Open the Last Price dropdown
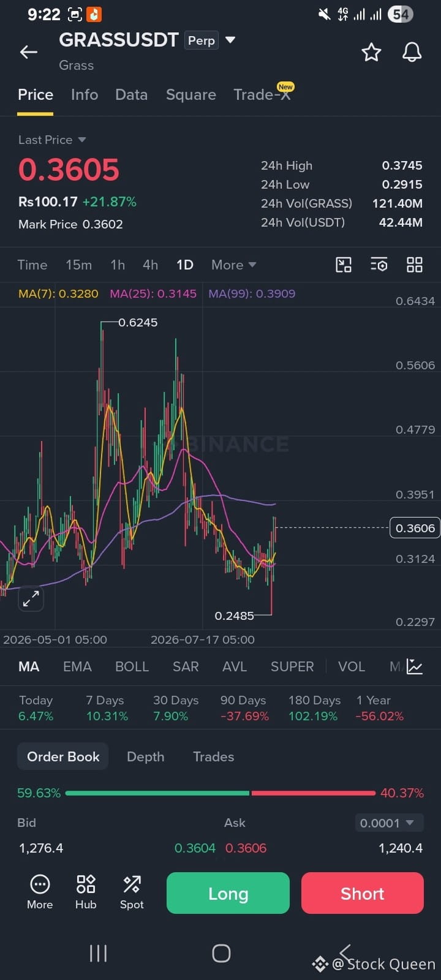The width and height of the screenshot is (441, 980). [x=52, y=140]
